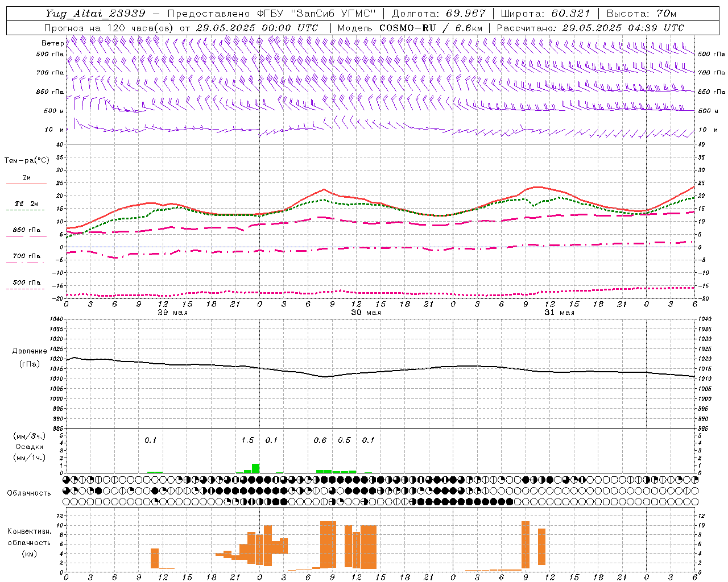
Task: Click the COSMO-RU model name
Action: tap(407, 28)
